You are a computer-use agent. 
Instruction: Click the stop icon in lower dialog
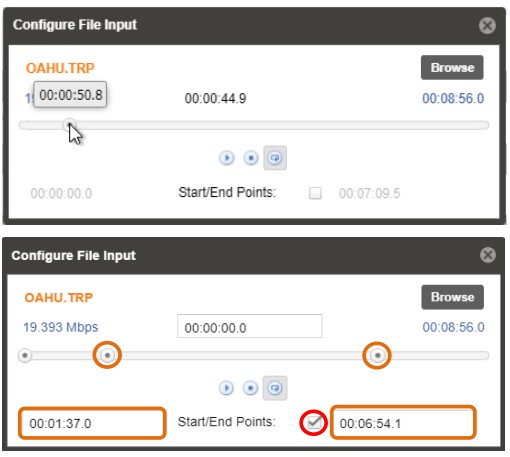pyautogui.click(x=251, y=388)
